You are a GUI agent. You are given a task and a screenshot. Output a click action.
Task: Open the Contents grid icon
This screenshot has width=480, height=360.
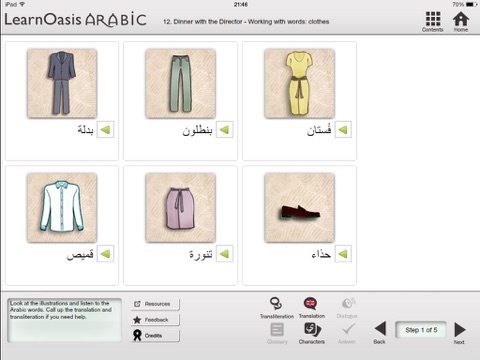(433, 19)
